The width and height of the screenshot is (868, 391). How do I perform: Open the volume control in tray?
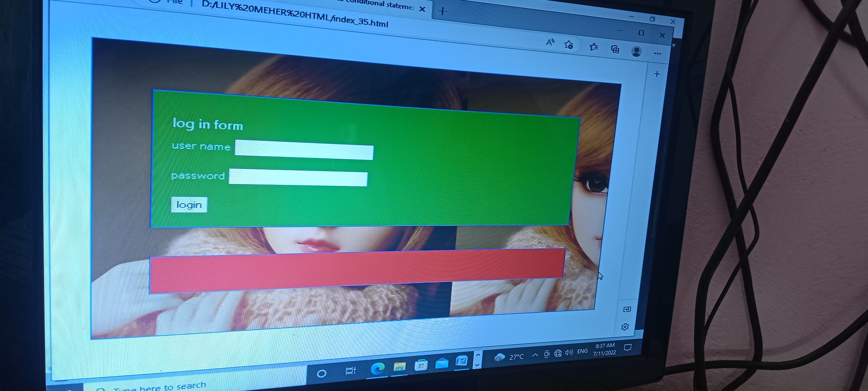click(569, 353)
